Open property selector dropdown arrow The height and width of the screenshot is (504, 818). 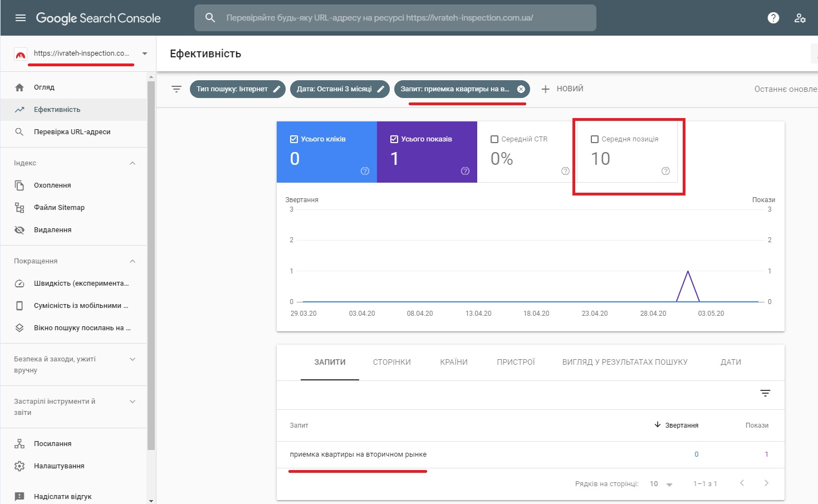tap(145, 54)
